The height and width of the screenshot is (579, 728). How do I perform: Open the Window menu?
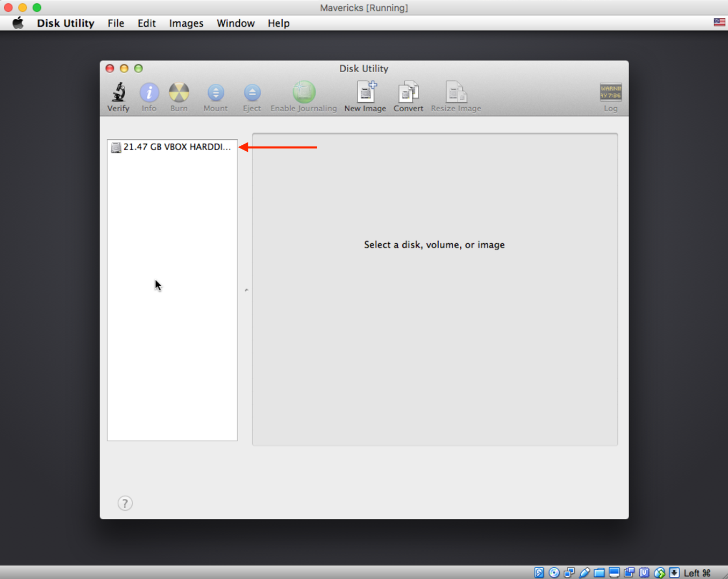coord(235,23)
